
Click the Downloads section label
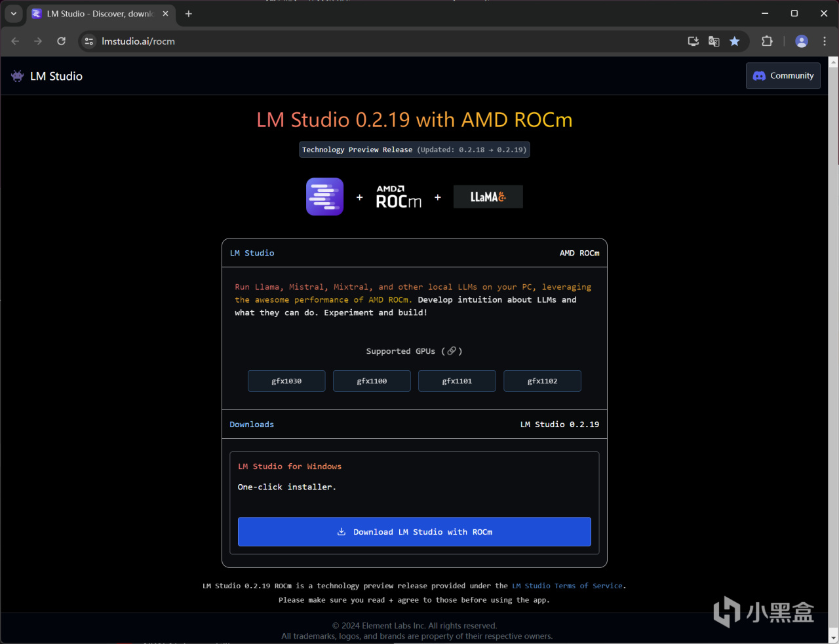[x=252, y=425]
